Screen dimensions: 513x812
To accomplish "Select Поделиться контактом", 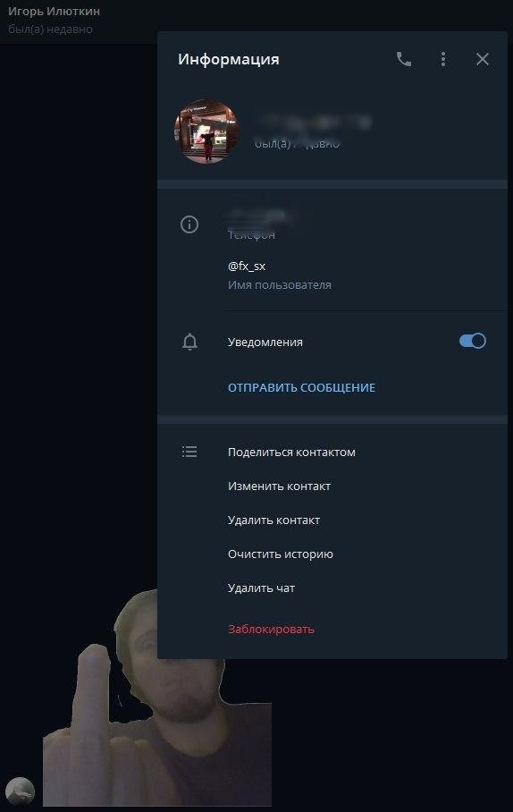I will [291, 453].
